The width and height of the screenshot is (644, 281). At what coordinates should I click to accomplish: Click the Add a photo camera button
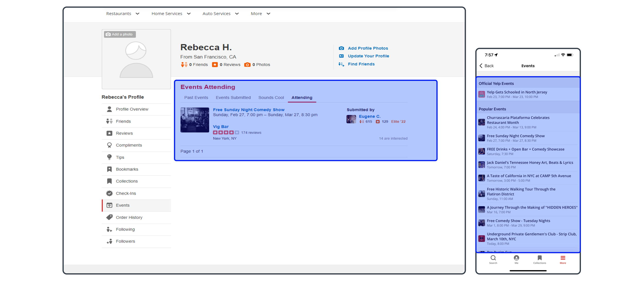click(x=120, y=34)
